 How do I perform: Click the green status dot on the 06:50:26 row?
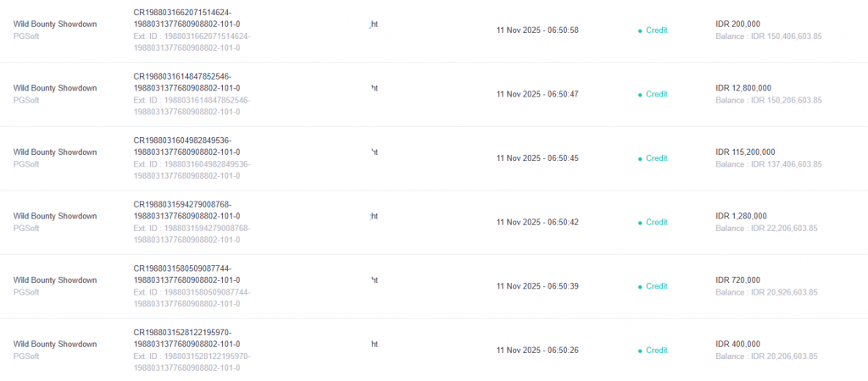click(x=640, y=351)
